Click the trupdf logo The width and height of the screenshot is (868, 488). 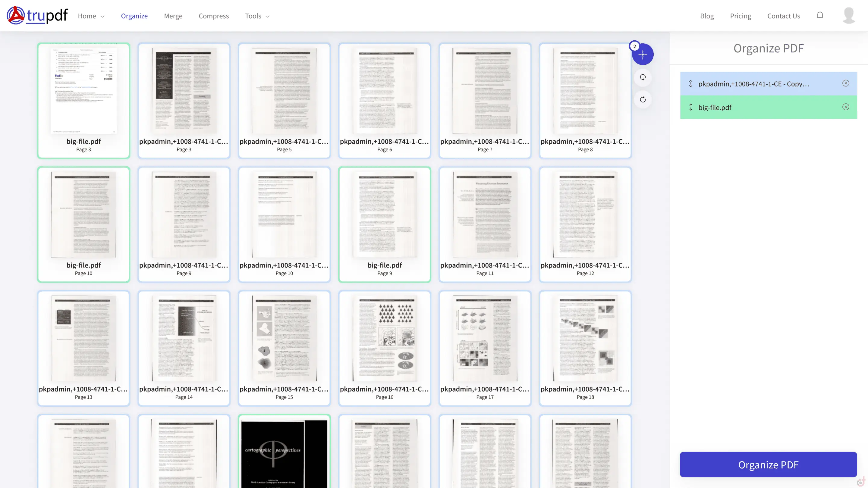coord(37,15)
